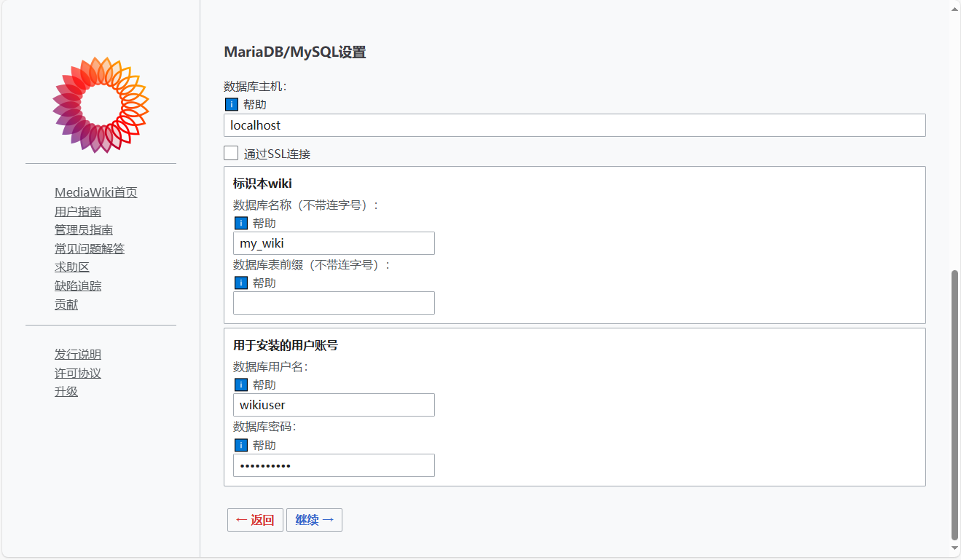
Task: Click the database host input field
Action: (574, 125)
